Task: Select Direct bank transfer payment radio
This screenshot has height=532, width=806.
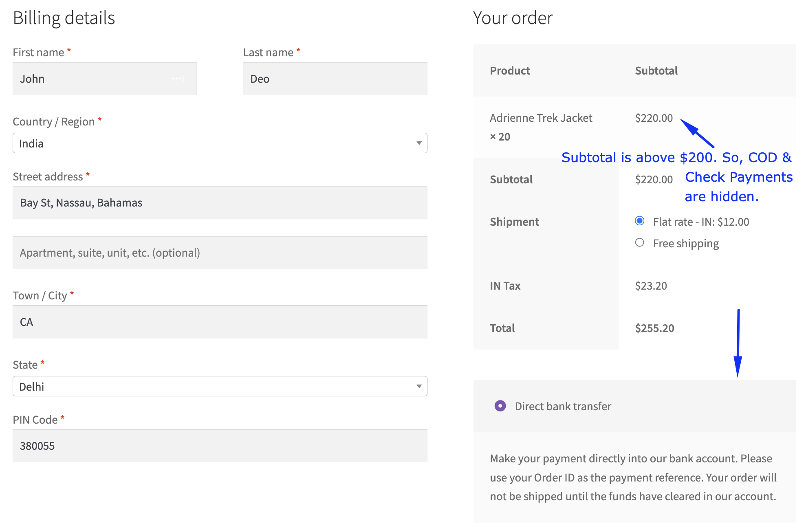Action: pos(500,406)
